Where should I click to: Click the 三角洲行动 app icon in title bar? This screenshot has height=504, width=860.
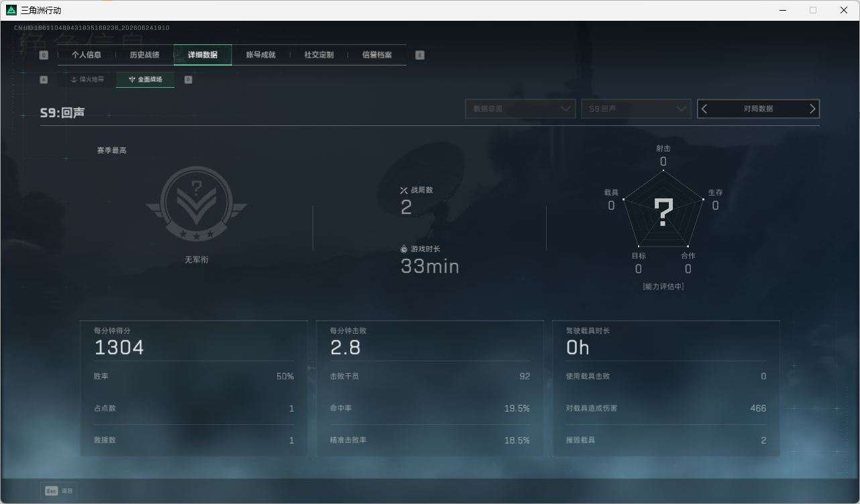(x=11, y=10)
